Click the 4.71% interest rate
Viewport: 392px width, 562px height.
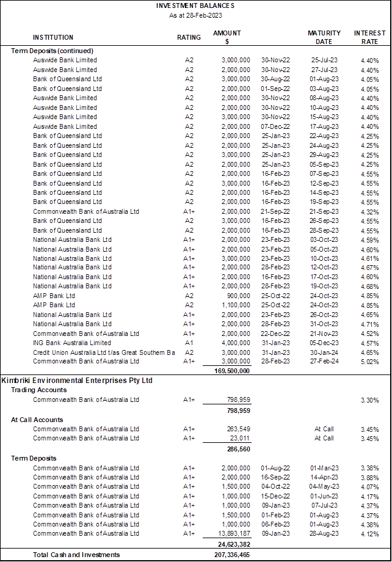[x=370, y=325]
